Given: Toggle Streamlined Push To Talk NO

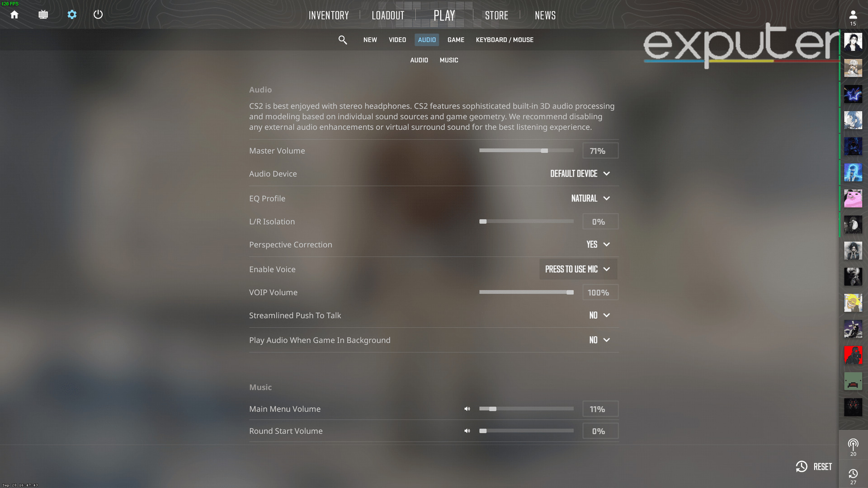Looking at the screenshot, I should point(599,315).
